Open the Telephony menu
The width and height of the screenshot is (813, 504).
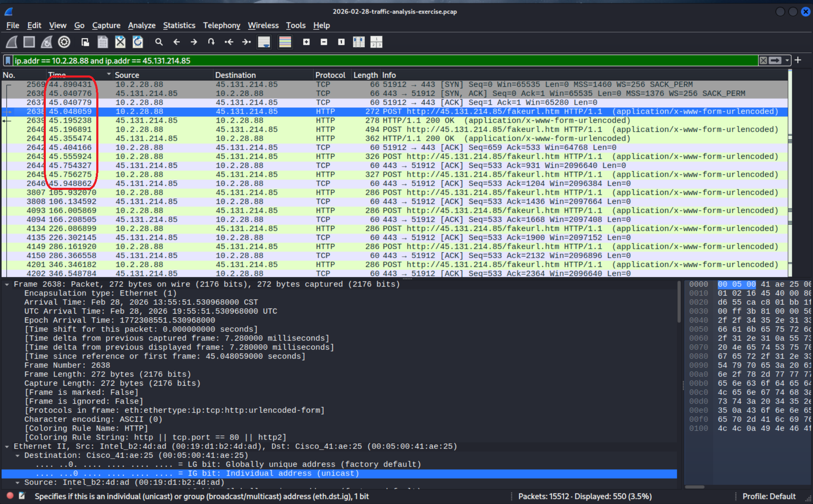click(221, 25)
